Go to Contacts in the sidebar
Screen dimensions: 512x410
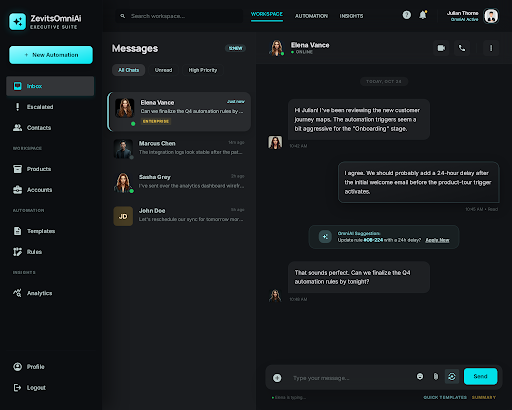coord(50,128)
